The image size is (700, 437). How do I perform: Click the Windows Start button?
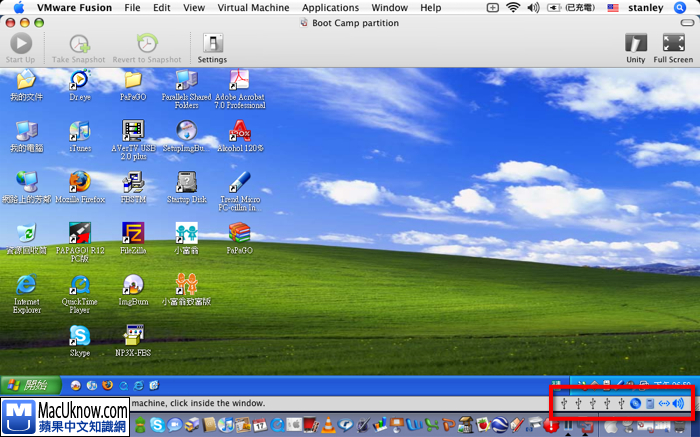[x=29, y=384]
